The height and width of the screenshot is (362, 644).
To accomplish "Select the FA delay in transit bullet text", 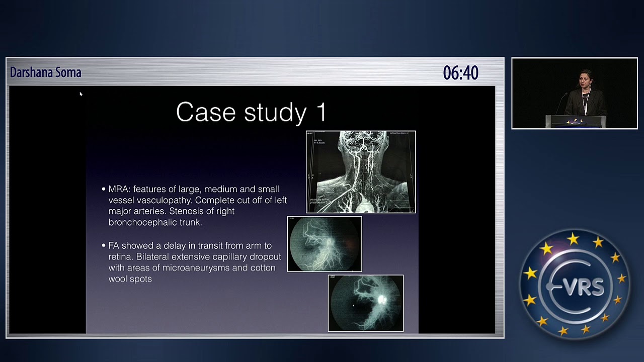I will (191, 262).
